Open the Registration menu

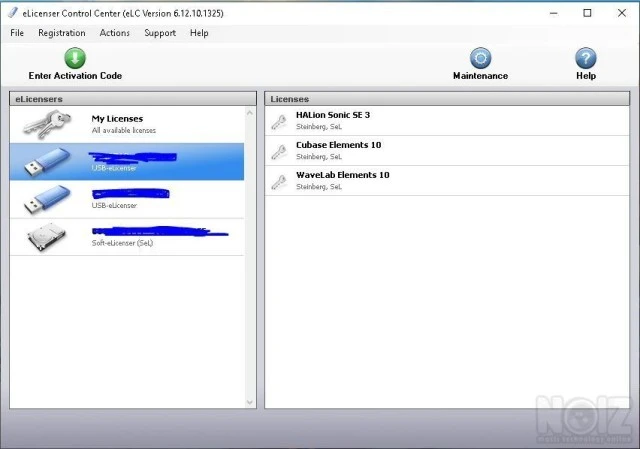pos(62,33)
